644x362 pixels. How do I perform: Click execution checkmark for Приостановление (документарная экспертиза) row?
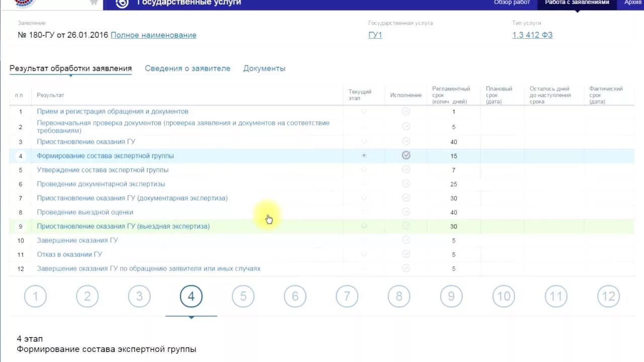coord(406,198)
